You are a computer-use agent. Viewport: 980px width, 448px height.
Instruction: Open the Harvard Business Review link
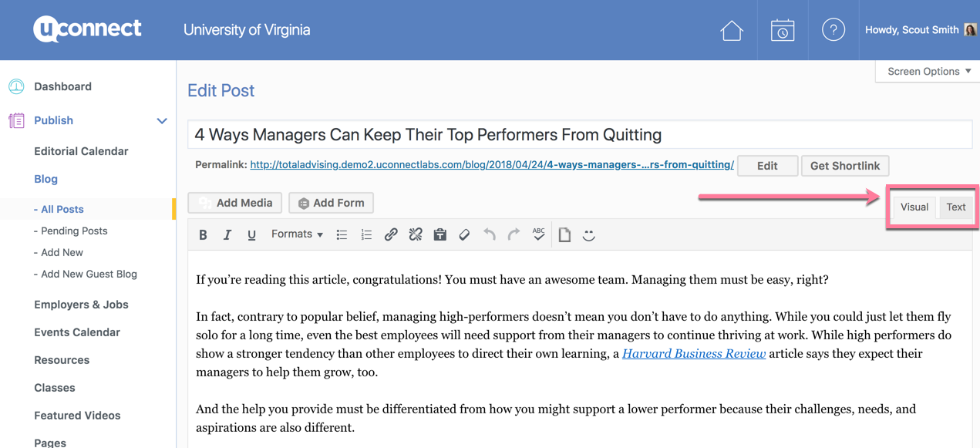pyautogui.click(x=694, y=354)
